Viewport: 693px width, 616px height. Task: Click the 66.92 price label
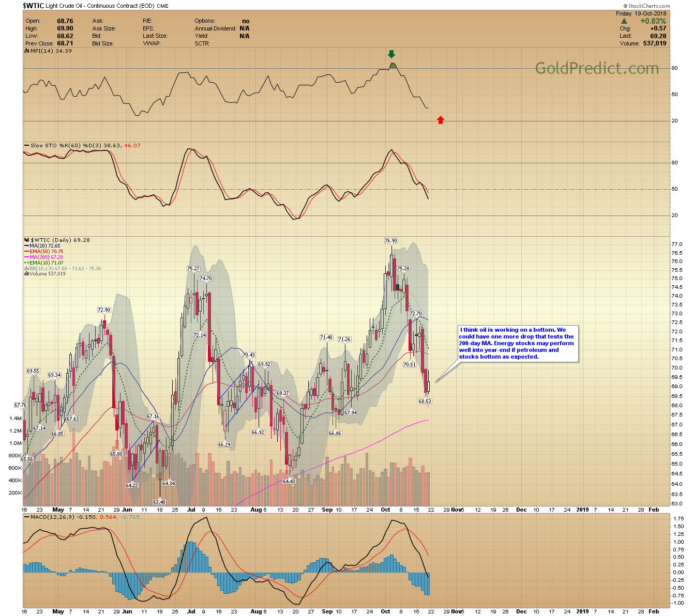tap(258, 433)
